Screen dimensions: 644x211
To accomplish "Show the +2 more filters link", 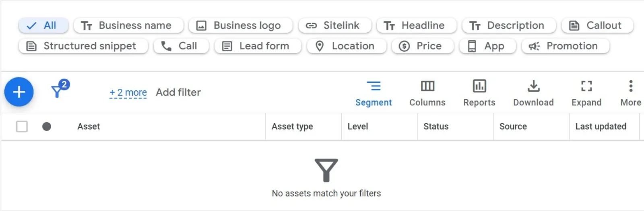I will [x=128, y=92].
